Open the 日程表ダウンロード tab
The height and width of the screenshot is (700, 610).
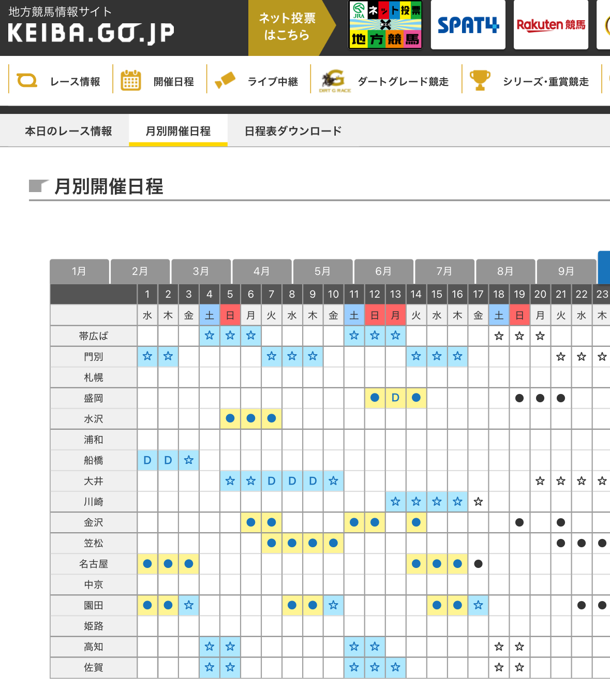[x=293, y=132]
